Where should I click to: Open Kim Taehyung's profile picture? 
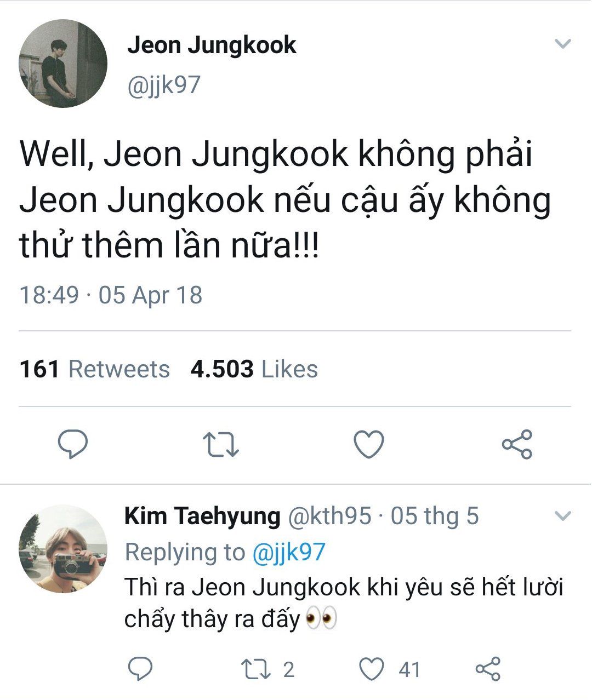tap(63, 548)
